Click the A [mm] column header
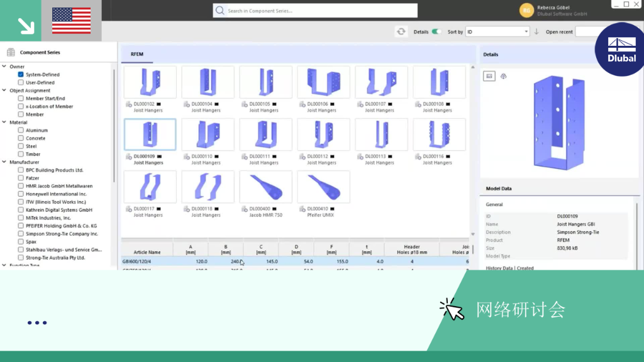This screenshot has height=362, width=644. coord(191,250)
